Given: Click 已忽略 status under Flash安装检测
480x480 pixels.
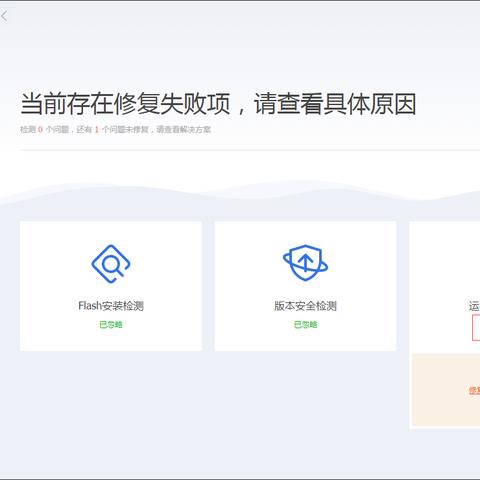Looking at the screenshot, I should [x=111, y=324].
